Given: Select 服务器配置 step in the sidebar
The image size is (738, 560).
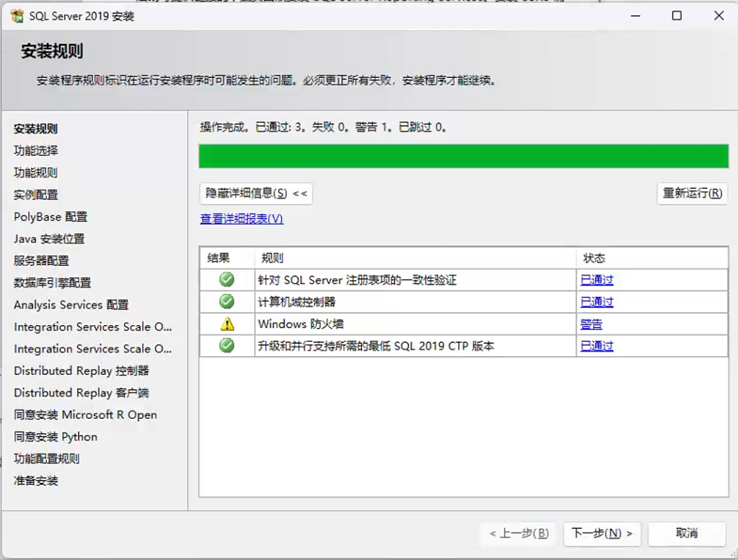Looking at the screenshot, I should (41, 261).
